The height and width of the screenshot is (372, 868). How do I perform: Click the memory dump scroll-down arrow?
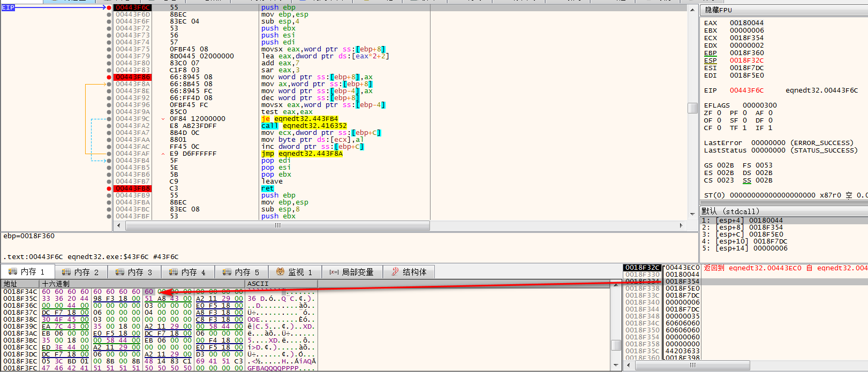pyautogui.click(x=616, y=366)
